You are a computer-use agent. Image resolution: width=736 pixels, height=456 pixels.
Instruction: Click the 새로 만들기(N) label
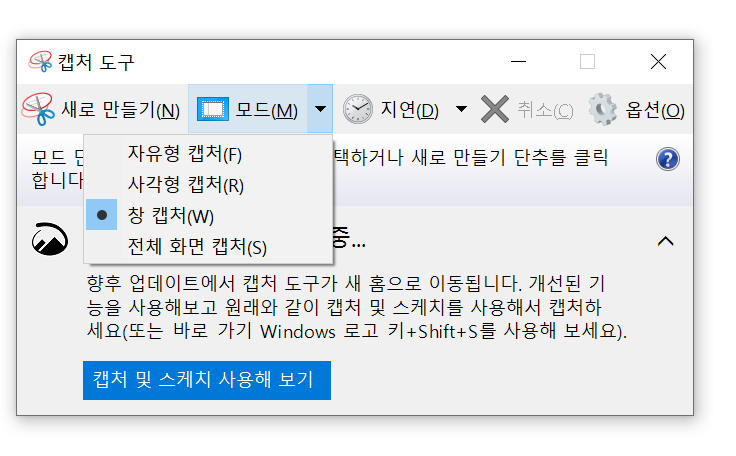121,110
